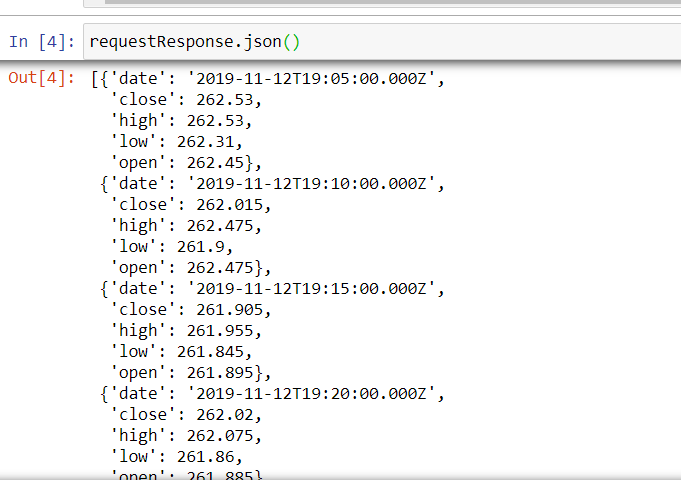Click the 'close': 262.53 output line
This screenshot has height=486, width=681.
coord(190,99)
